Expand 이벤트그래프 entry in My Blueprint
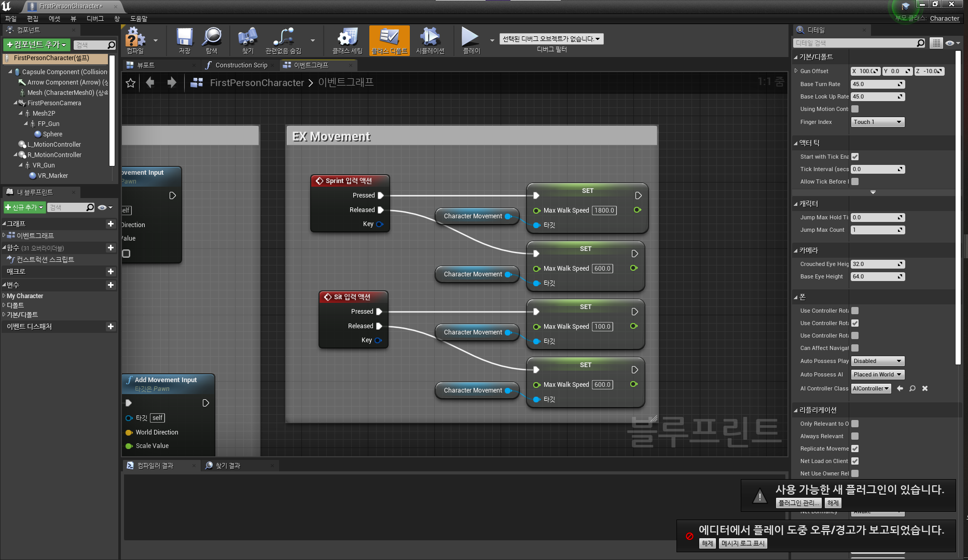This screenshot has height=560, width=968. [4, 235]
